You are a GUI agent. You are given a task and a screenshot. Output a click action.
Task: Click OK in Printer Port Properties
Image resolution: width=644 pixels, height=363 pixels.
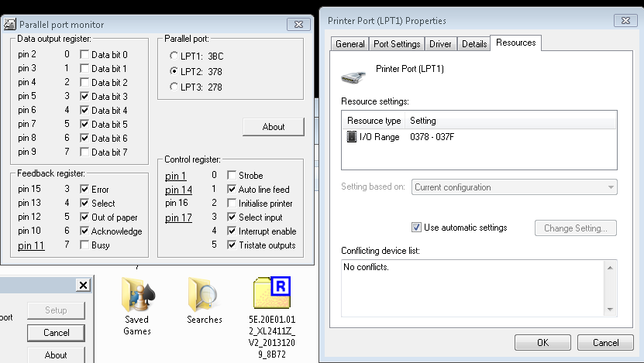tap(542, 343)
